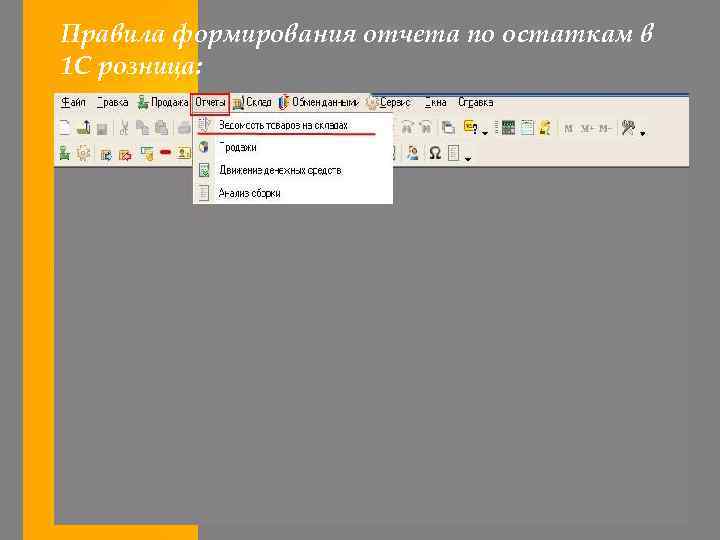Click the M memory button
Screen dimensions: 720x540
pyautogui.click(x=568, y=129)
